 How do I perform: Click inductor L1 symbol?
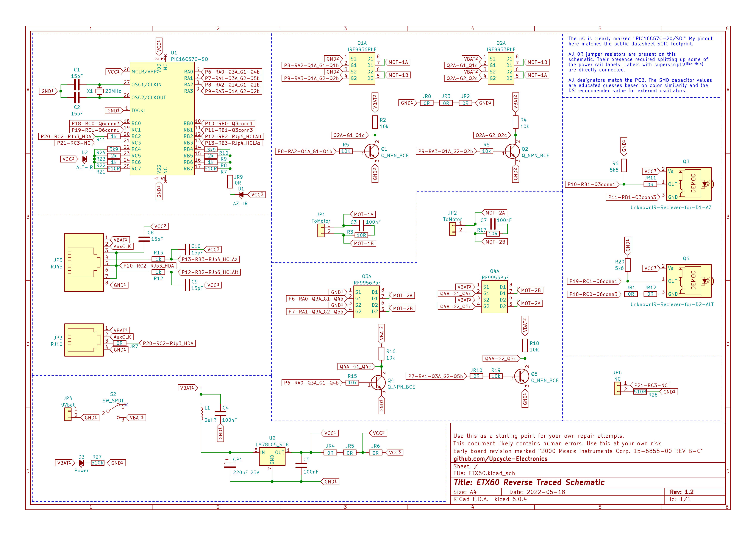tap(201, 414)
